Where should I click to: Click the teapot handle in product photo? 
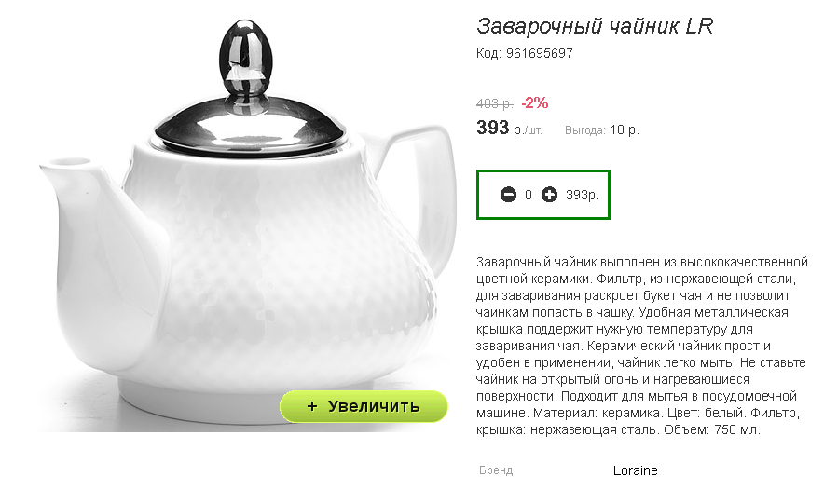[420, 184]
